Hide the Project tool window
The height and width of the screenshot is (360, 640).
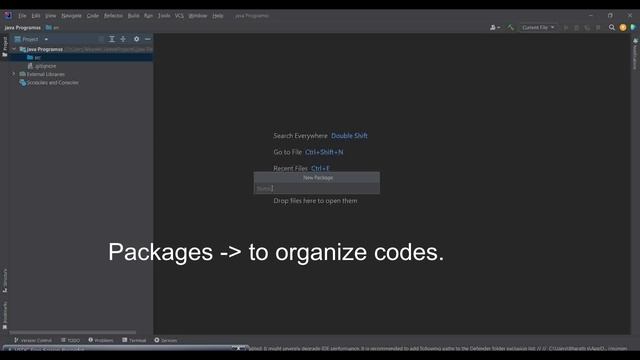pyautogui.click(x=148, y=39)
